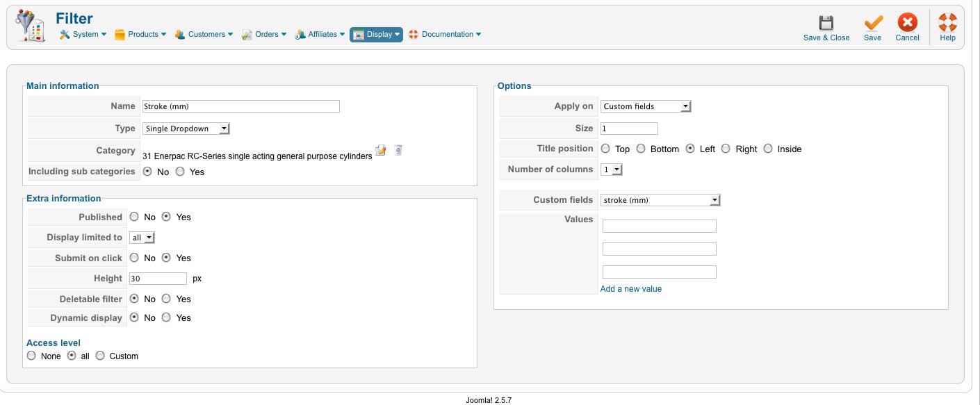The image size is (980, 405).
Task: Click the Save & Close floppy disk icon
Action: pyautogui.click(x=826, y=23)
